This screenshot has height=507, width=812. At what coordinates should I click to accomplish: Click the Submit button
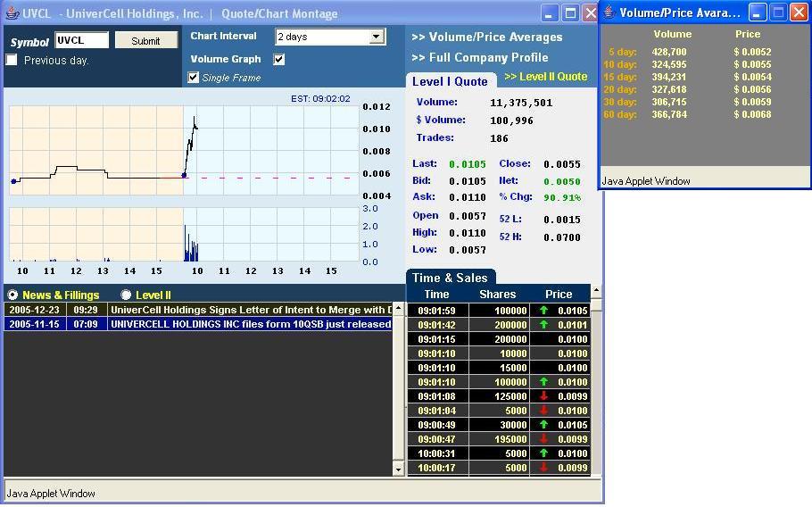coord(145,40)
